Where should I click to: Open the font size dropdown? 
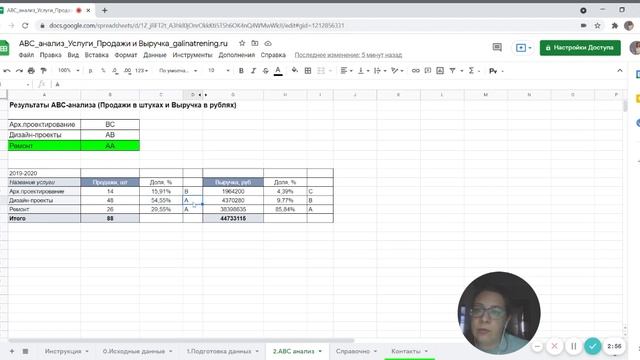click(x=218, y=71)
